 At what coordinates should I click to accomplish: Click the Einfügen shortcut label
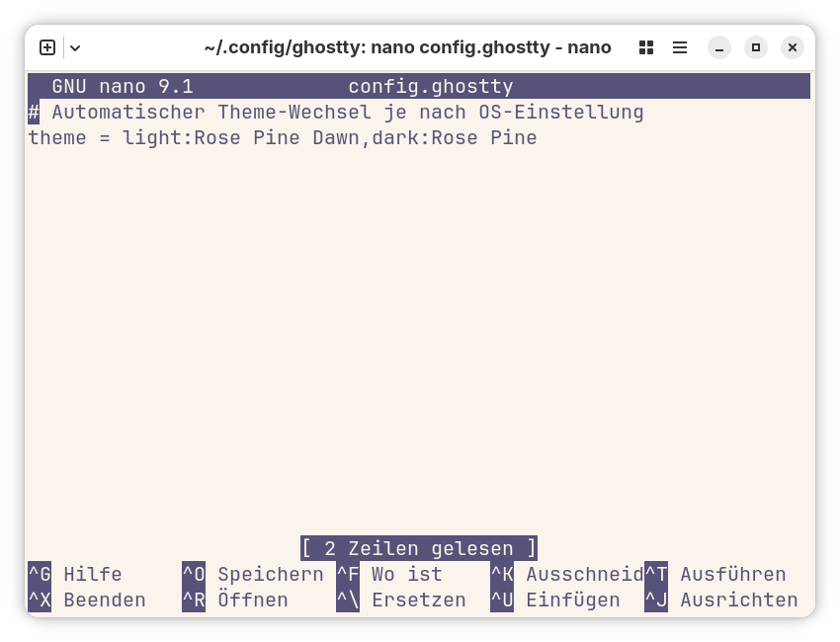(573, 600)
